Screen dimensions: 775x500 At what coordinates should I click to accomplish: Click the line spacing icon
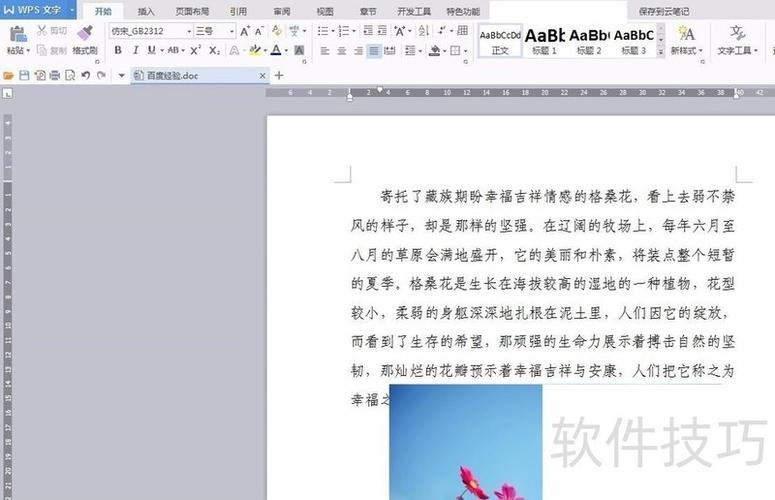point(410,50)
